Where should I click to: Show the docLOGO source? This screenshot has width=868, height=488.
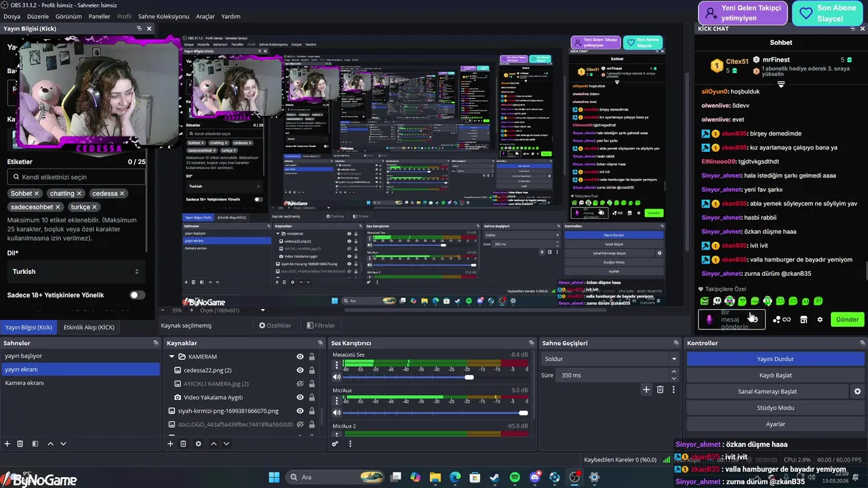point(300,424)
